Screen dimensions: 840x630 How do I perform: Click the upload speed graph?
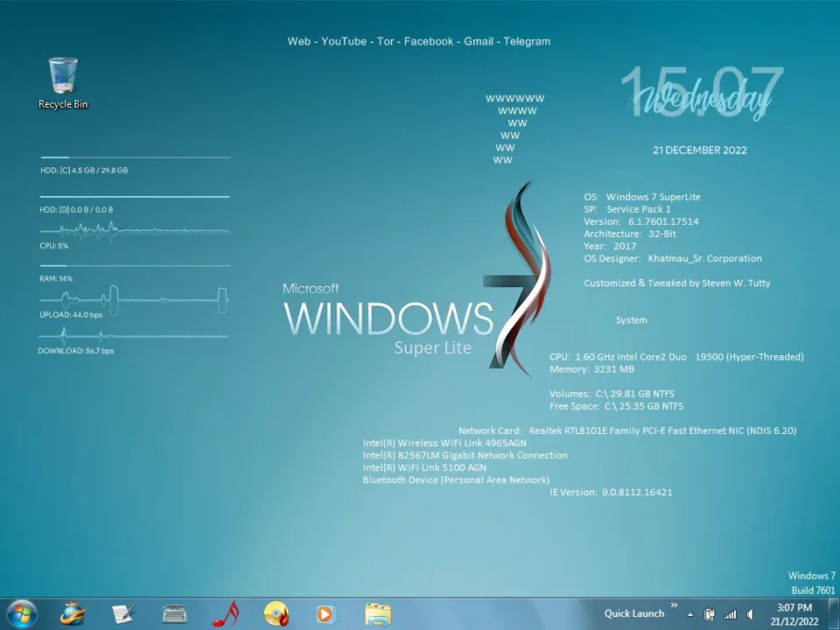(133, 299)
